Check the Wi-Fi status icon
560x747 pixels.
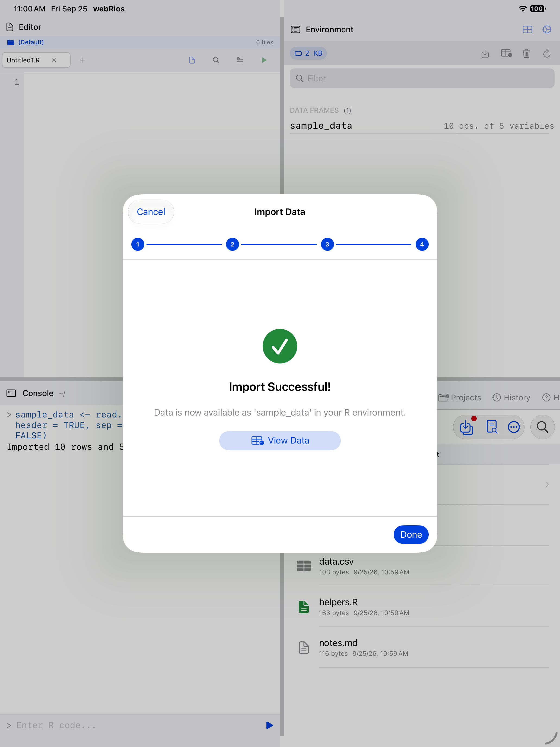[523, 9]
